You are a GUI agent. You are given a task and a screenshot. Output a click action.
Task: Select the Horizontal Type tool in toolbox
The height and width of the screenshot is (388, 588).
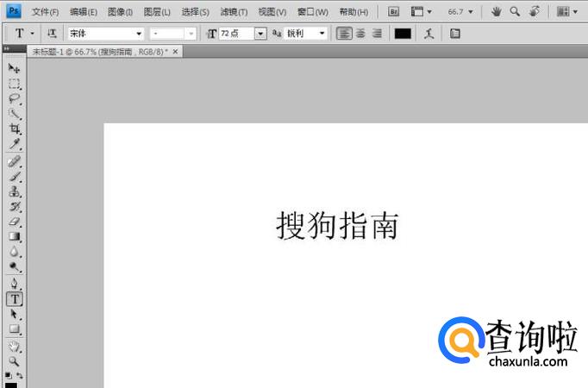[x=15, y=299]
